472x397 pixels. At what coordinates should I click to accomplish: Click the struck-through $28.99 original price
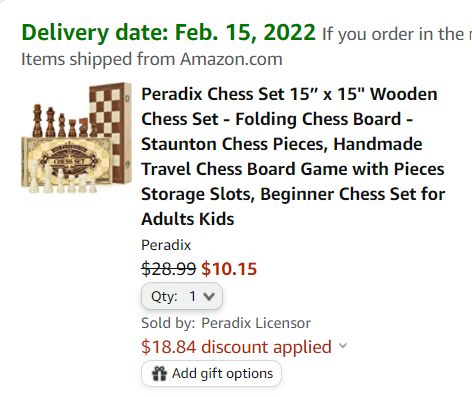[169, 269]
